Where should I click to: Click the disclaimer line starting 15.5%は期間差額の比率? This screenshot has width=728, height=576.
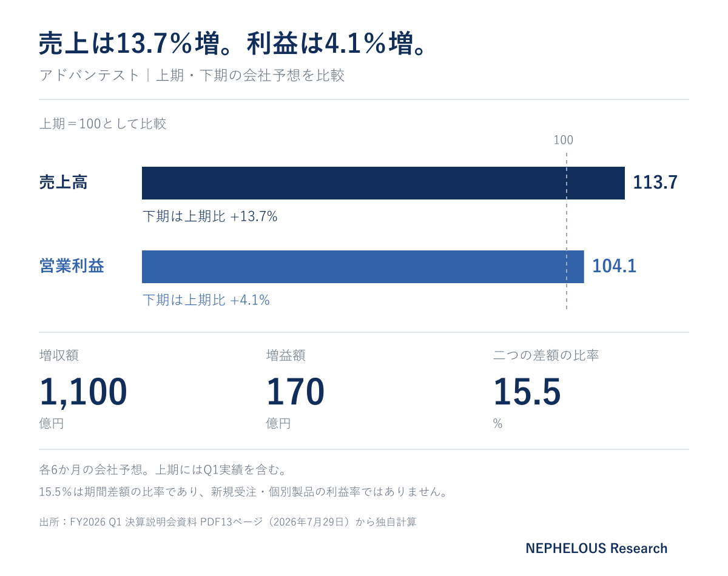tap(243, 492)
